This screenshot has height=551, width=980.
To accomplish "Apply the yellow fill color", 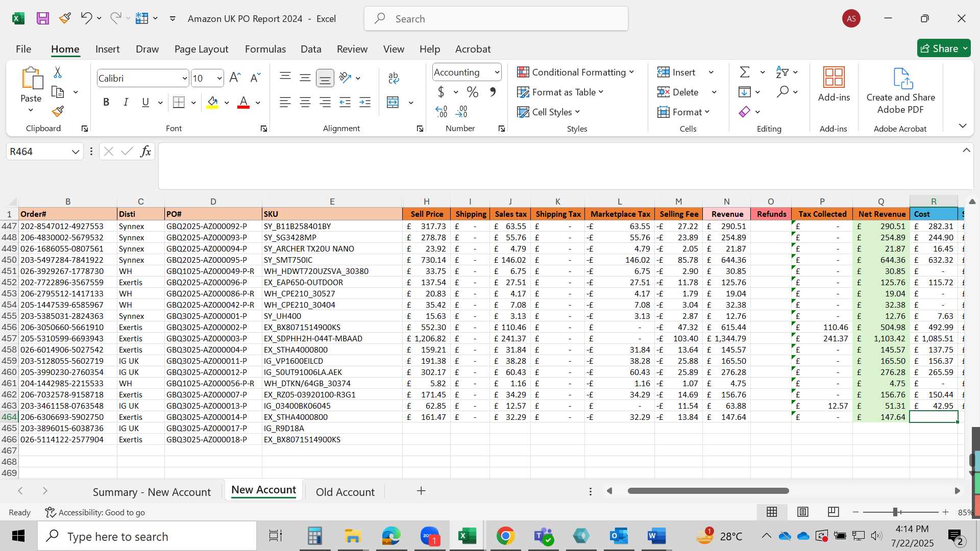I will click(213, 103).
